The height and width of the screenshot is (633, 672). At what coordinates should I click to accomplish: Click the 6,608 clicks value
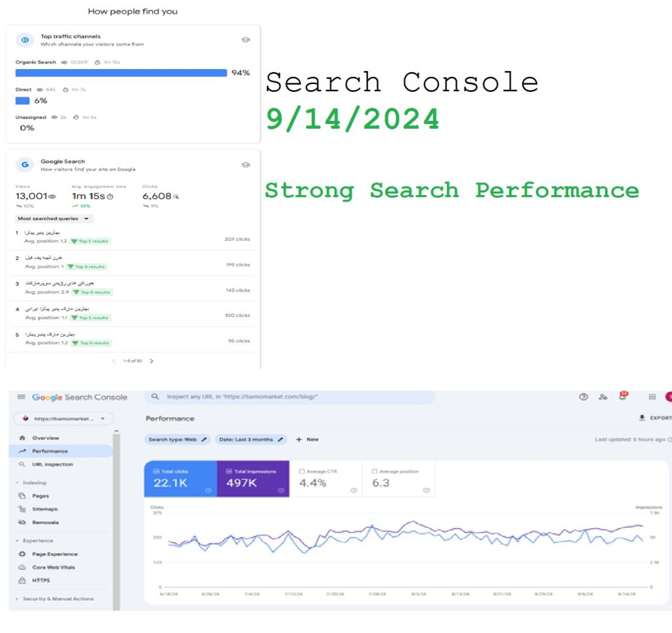pos(157,196)
